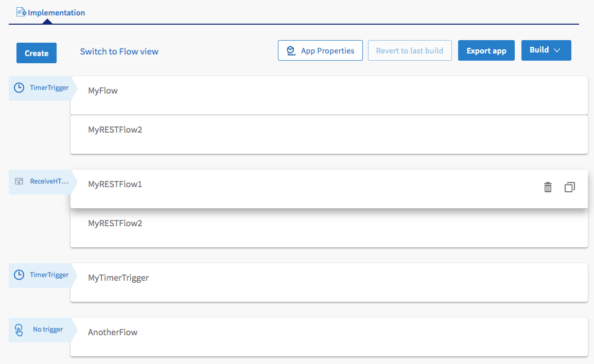Open the MyRESTFlow1 flow
This screenshot has height=364, width=594.
click(x=115, y=184)
